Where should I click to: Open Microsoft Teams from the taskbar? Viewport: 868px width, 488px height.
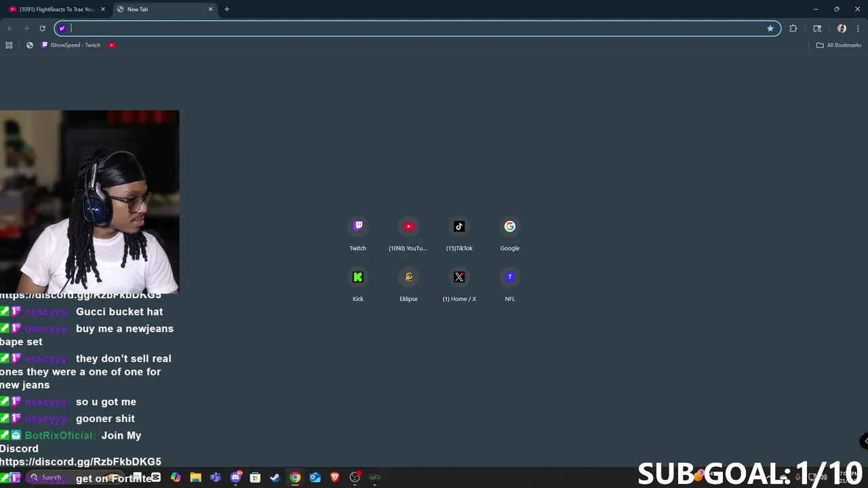[216, 477]
